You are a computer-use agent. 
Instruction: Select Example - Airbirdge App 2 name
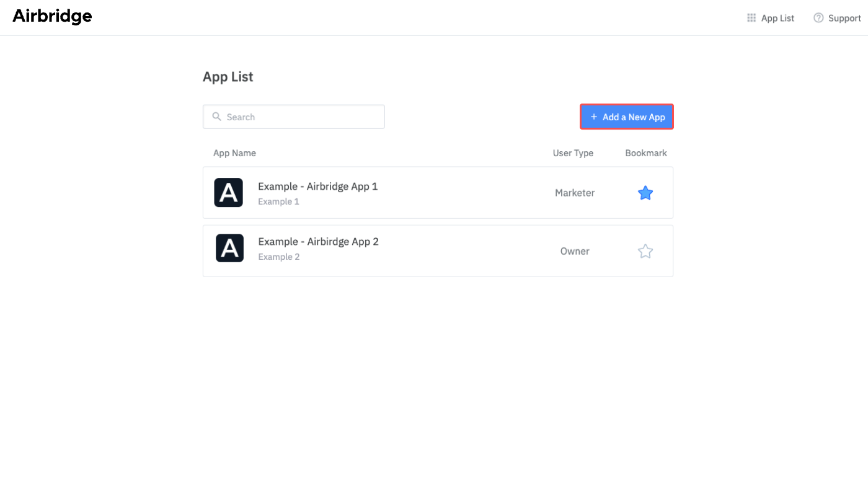[x=318, y=241]
